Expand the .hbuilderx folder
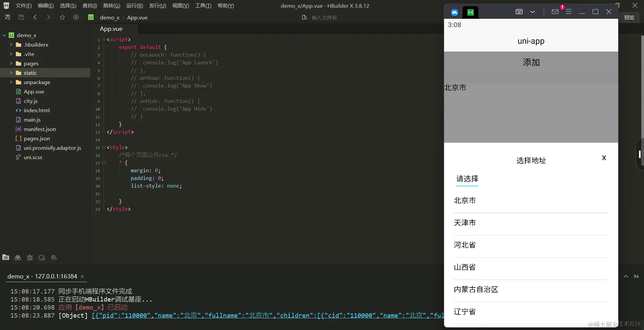The image size is (644, 330). pos(11,45)
